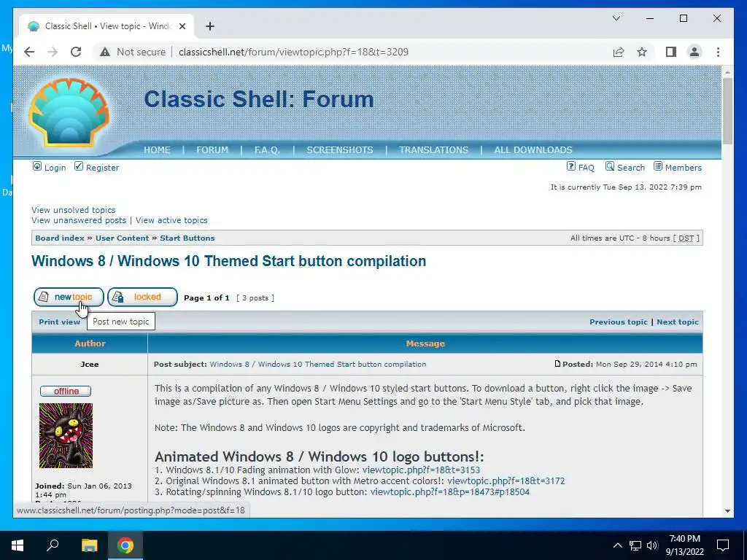Open the Windows Start menu

[18, 545]
